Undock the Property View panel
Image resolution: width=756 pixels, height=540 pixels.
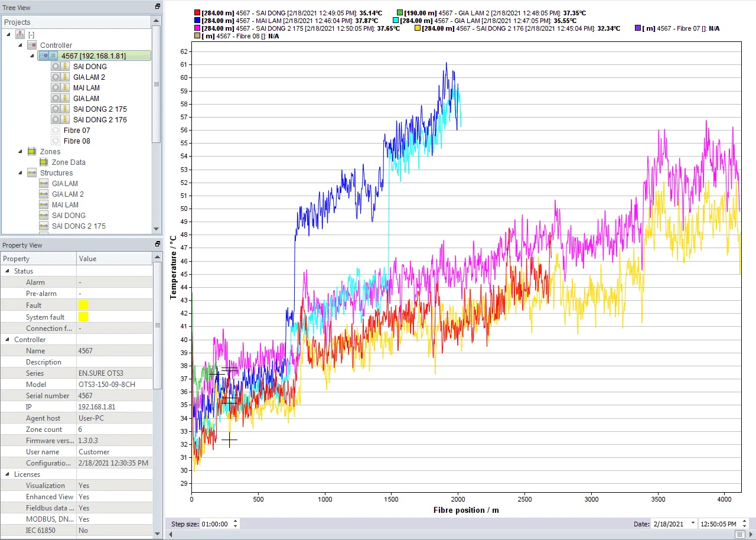158,244
